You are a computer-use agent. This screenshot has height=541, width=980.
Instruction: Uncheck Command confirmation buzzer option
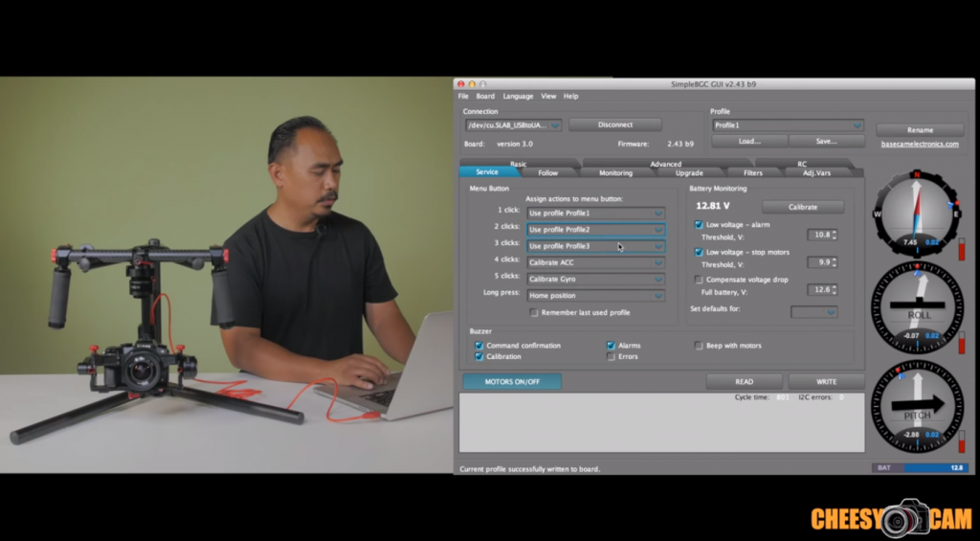(x=479, y=346)
